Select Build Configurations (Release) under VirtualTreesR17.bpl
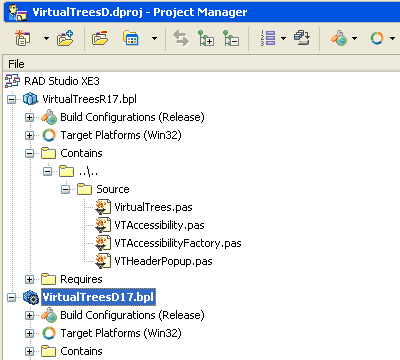Screen dimensions: 400x360 [132, 117]
